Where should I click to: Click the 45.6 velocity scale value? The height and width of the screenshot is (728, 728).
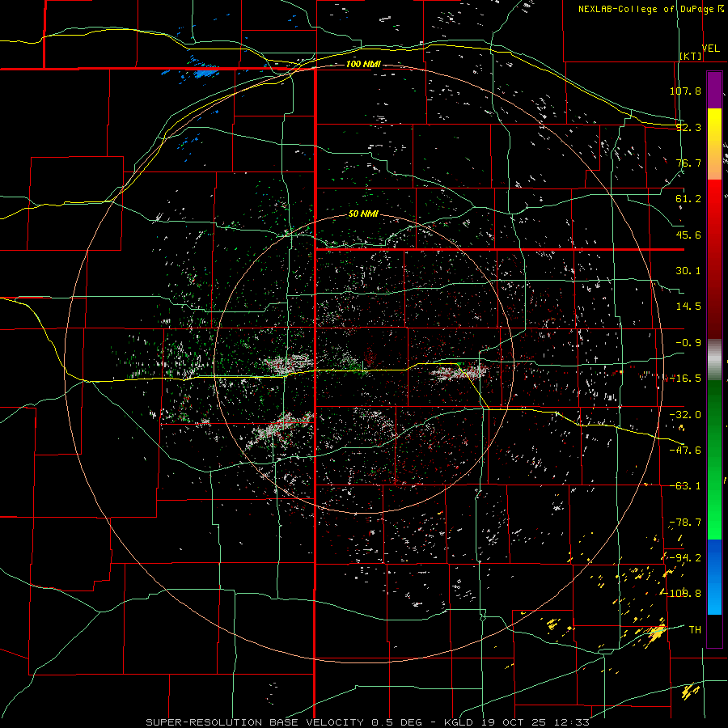(x=688, y=235)
